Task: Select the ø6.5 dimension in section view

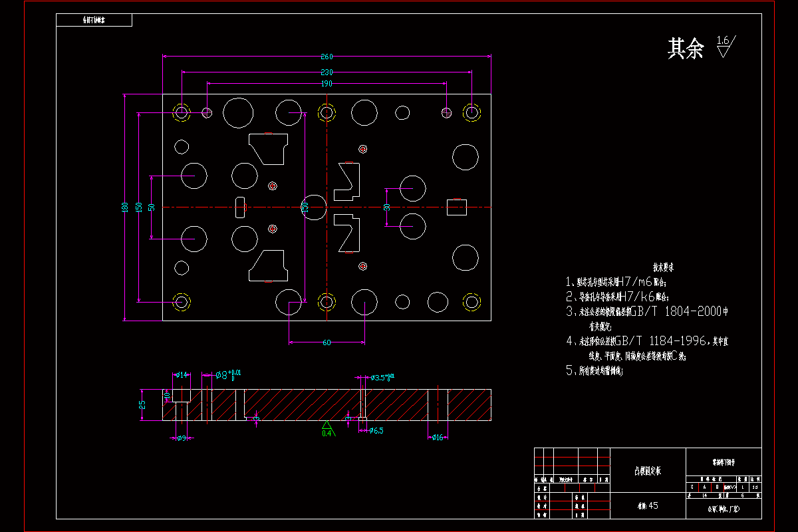Action: 376,431
